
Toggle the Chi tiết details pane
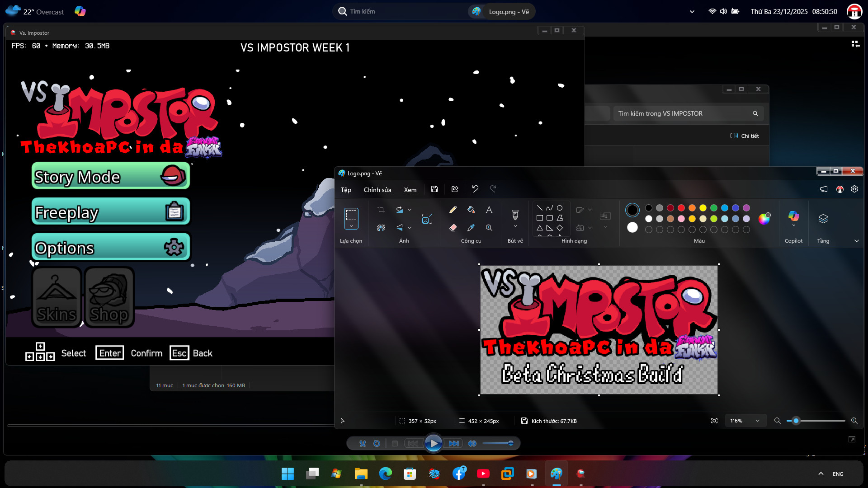click(745, 136)
